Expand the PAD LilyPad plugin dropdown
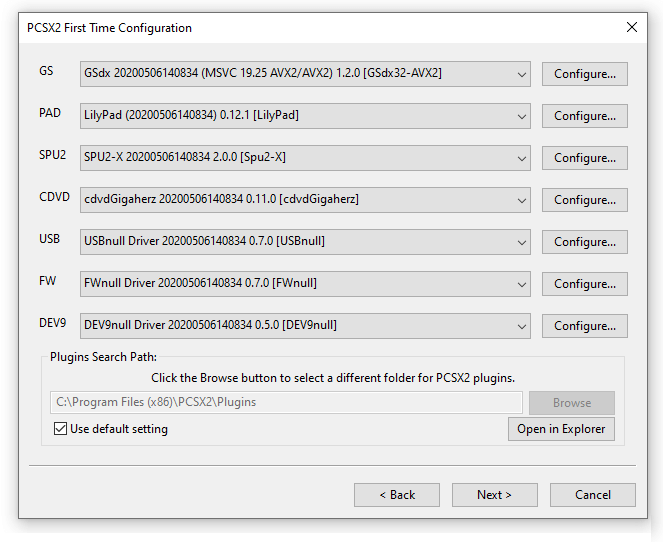This screenshot has height=542, width=667. [x=305, y=116]
